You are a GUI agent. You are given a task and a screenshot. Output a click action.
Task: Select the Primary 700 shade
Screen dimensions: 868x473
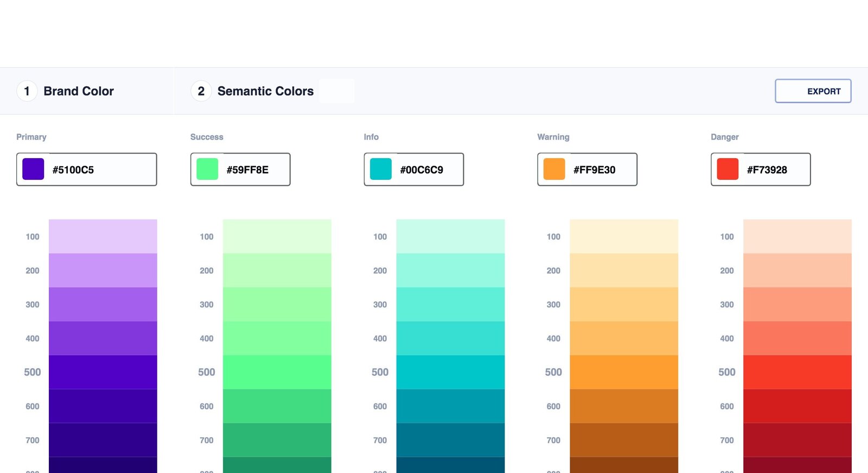(103, 440)
